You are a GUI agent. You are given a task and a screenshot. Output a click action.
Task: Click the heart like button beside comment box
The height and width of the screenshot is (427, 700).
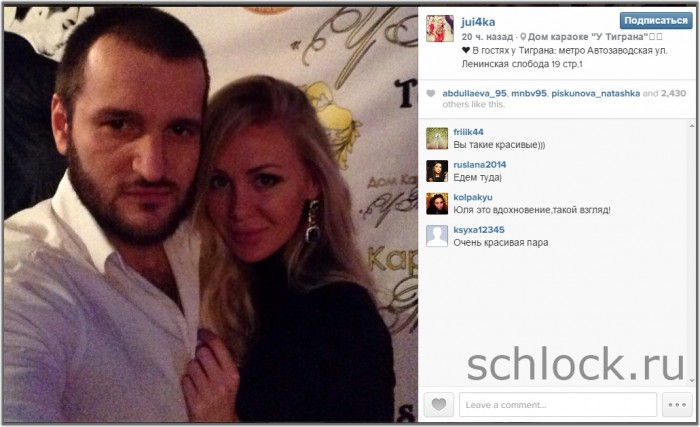click(439, 405)
